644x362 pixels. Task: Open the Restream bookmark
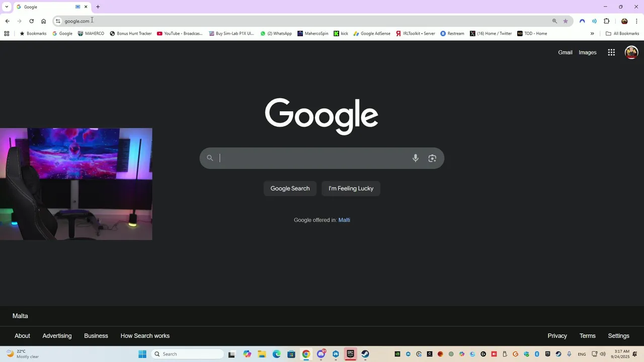[452, 34]
